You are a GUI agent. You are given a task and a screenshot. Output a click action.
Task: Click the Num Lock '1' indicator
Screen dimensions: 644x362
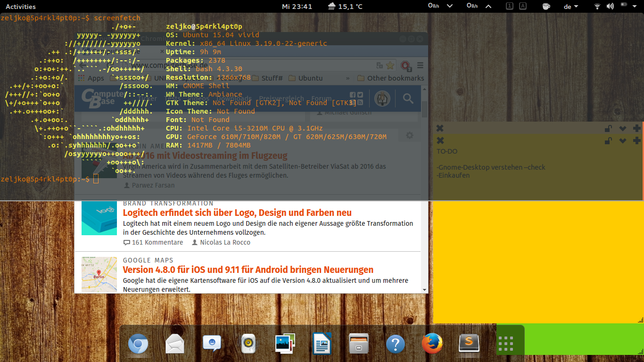coord(510,6)
